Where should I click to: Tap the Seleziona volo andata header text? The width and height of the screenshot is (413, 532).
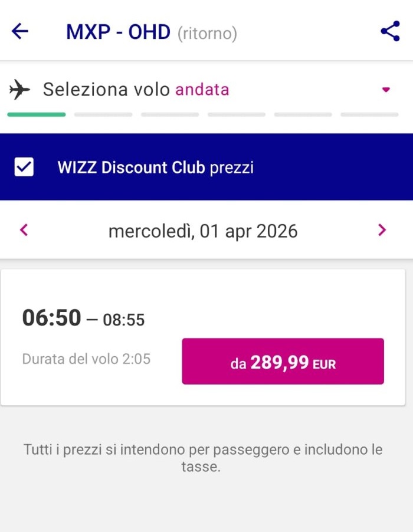point(136,90)
